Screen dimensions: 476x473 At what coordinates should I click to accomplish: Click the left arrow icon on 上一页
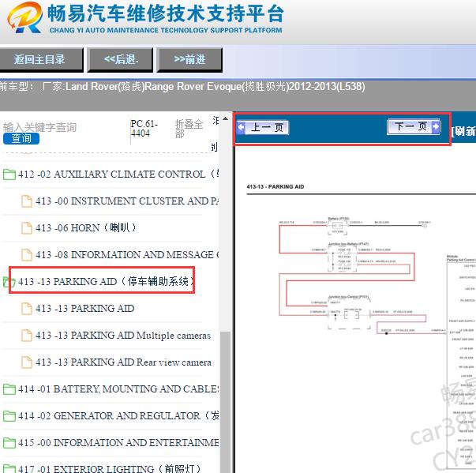click(241, 127)
